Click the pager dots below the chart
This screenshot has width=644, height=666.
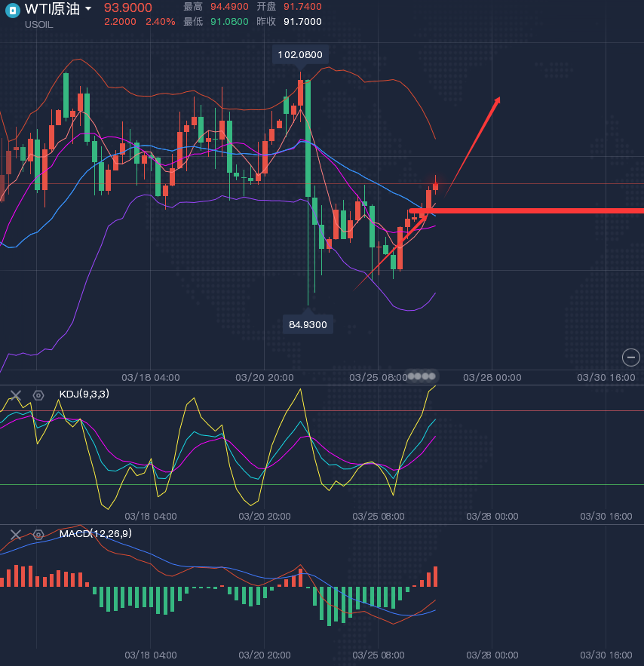pos(422,376)
